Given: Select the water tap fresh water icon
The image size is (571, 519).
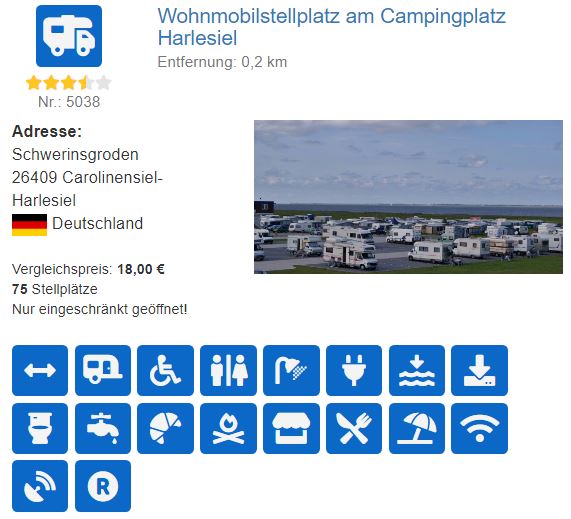Looking at the screenshot, I should pos(103,428).
